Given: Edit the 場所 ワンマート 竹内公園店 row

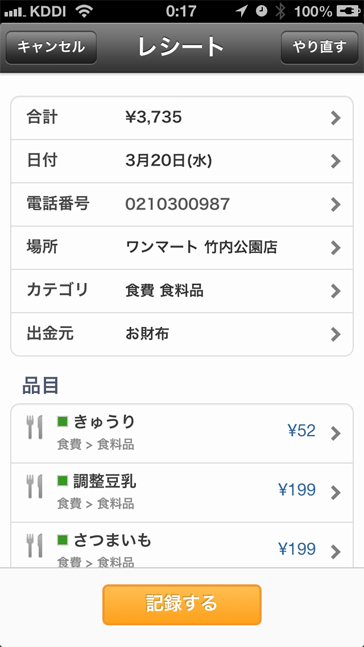Looking at the screenshot, I should (182, 248).
